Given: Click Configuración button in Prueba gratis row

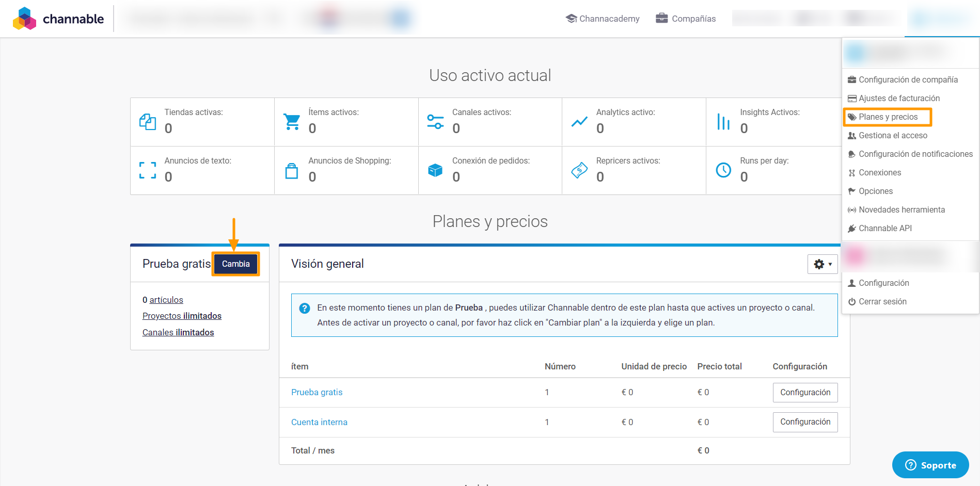Looking at the screenshot, I should [x=805, y=393].
